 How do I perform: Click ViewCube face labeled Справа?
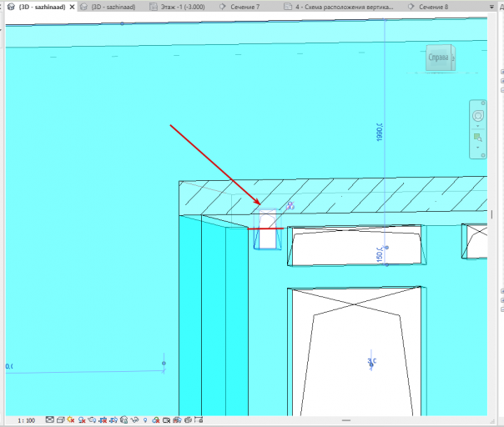pyautogui.click(x=438, y=58)
